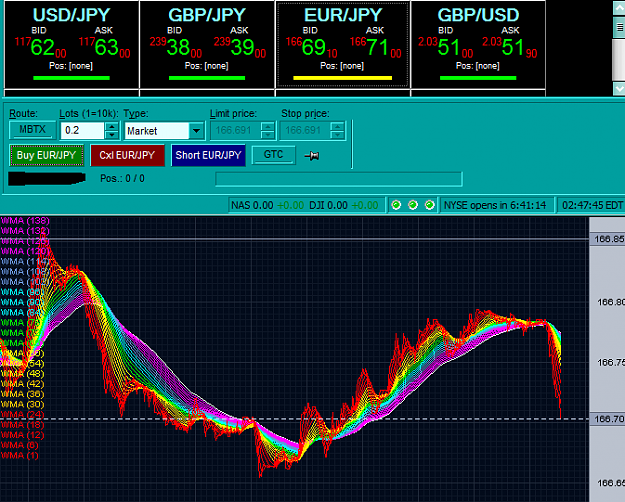625x502 pixels.
Task: Click the Stop price field
Action: pos(306,130)
